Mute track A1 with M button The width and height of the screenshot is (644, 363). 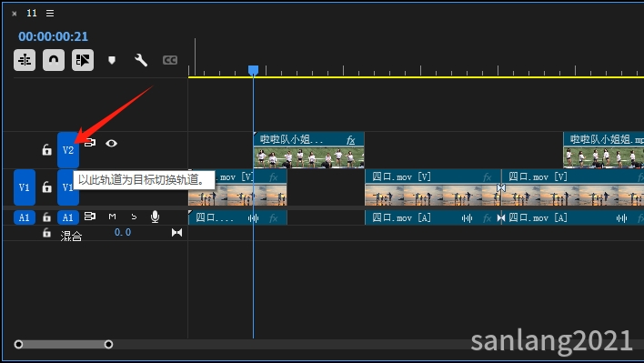click(x=112, y=217)
